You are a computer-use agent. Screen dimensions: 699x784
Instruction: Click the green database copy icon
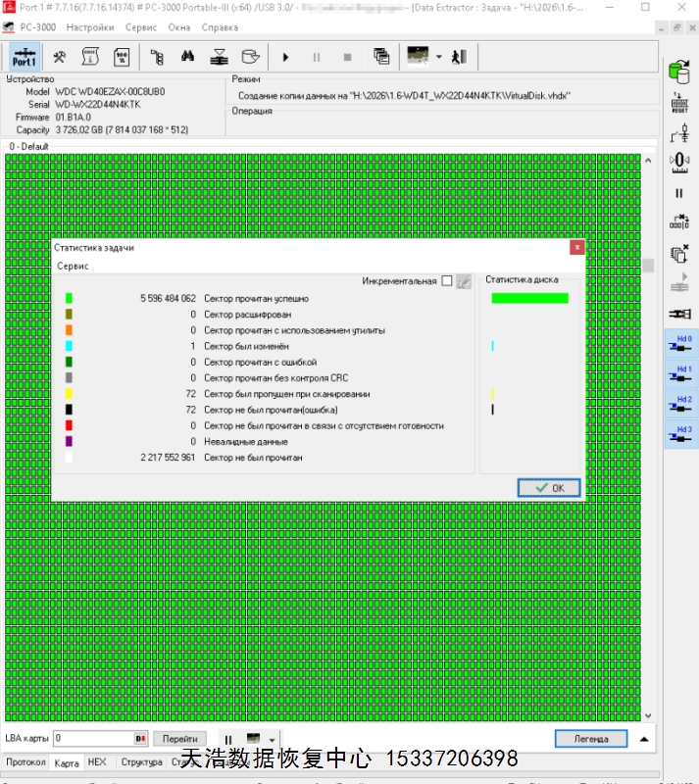pos(678,73)
